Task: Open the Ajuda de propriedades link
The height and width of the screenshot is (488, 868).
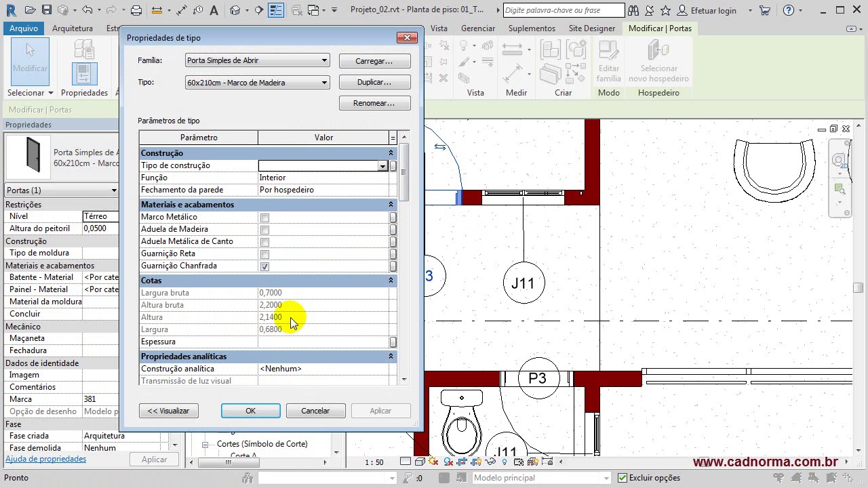Action: 45,459
